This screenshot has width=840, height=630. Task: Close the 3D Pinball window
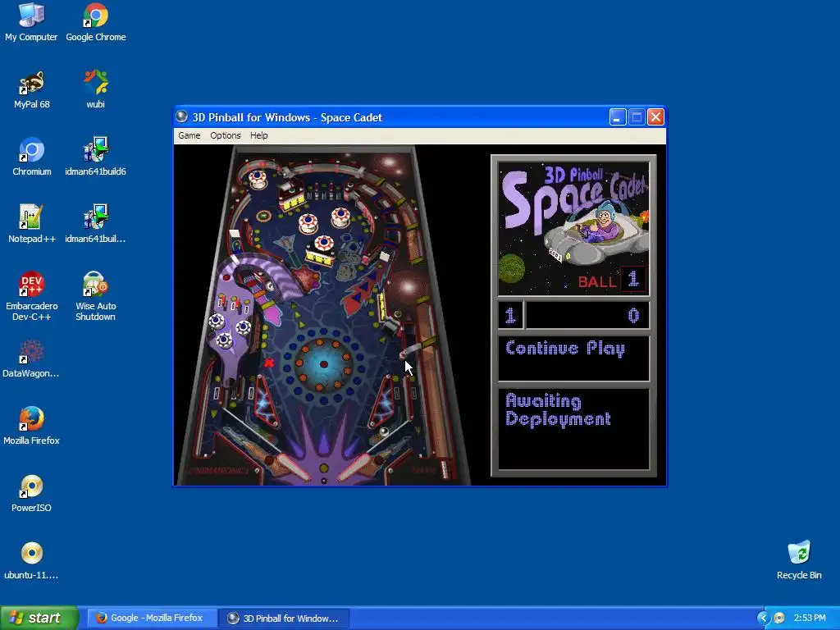pos(655,116)
